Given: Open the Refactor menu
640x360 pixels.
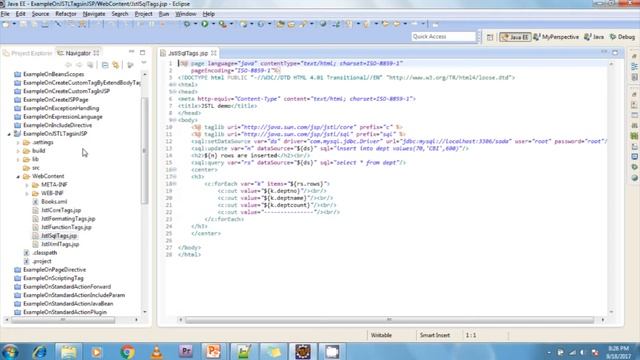Looking at the screenshot, I should (x=66, y=14).
